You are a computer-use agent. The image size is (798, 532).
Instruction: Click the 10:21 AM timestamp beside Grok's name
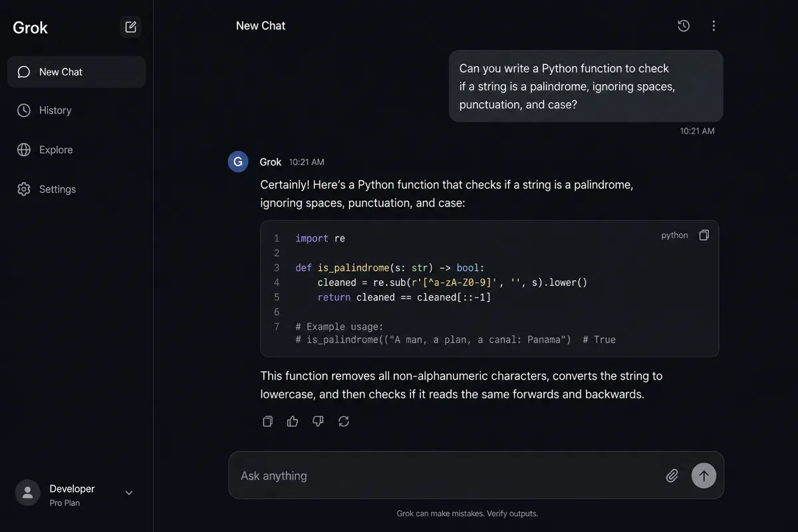[307, 162]
